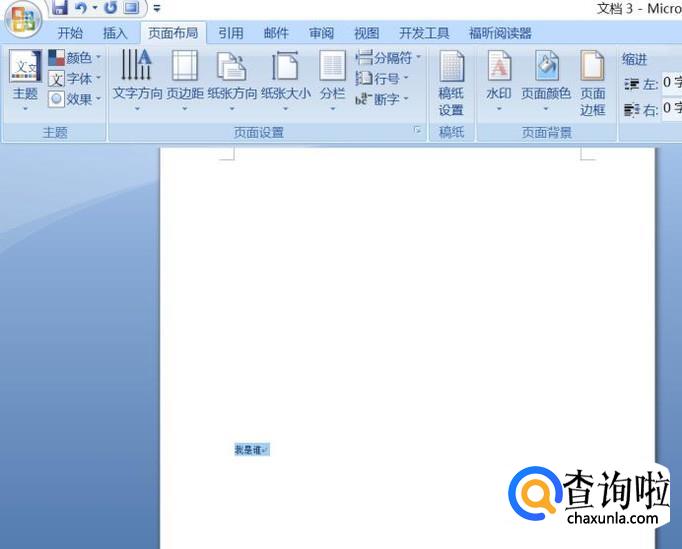682x549 pixels.
Task: Open the 福昕阅读器 tab
Action: pos(500,33)
